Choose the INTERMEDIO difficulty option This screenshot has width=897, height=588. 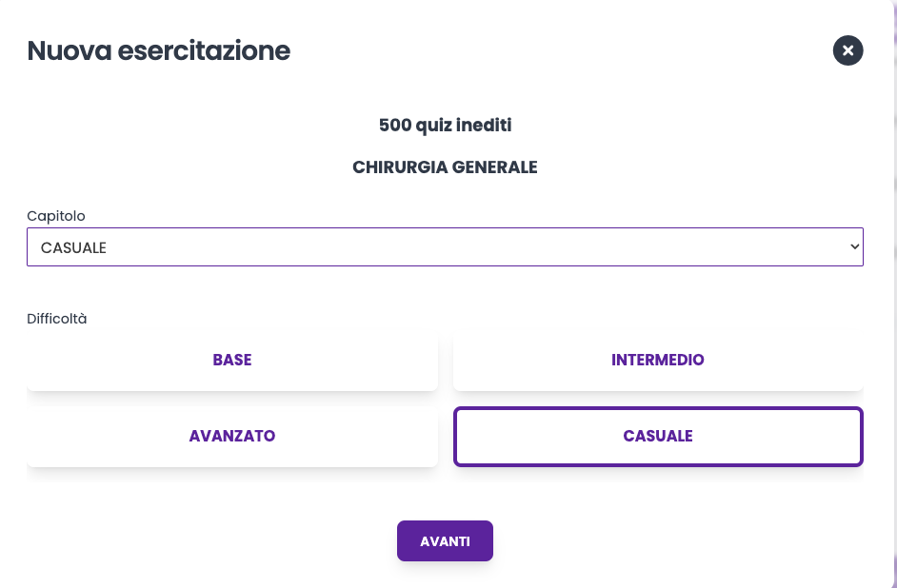click(x=658, y=361)
